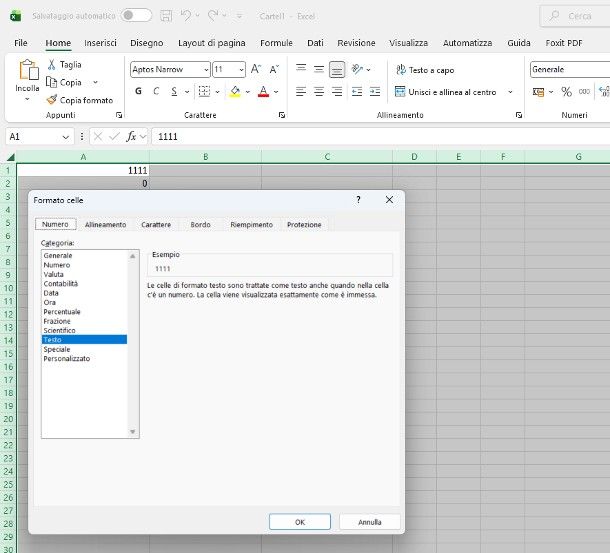Viewport: 610px width, 553px height.
Task: Open the Generale number format dropdown
Action: click(x=570, y=70)
